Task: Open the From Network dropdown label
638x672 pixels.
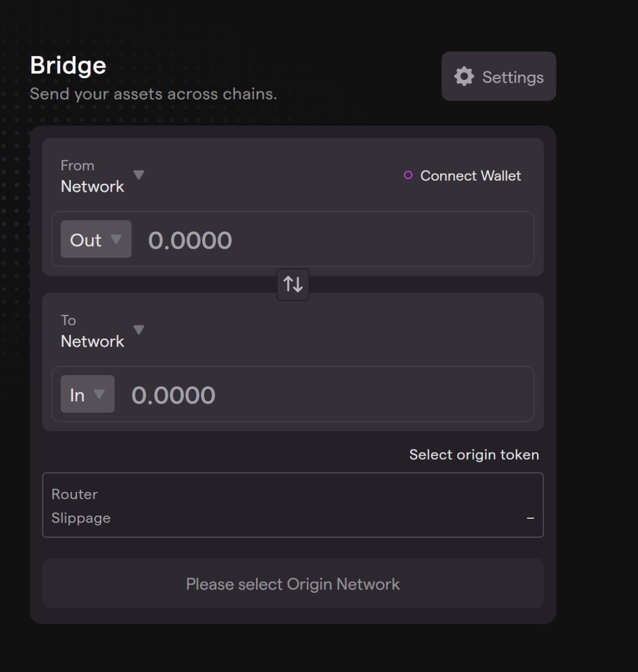Action: pos(92,186)
